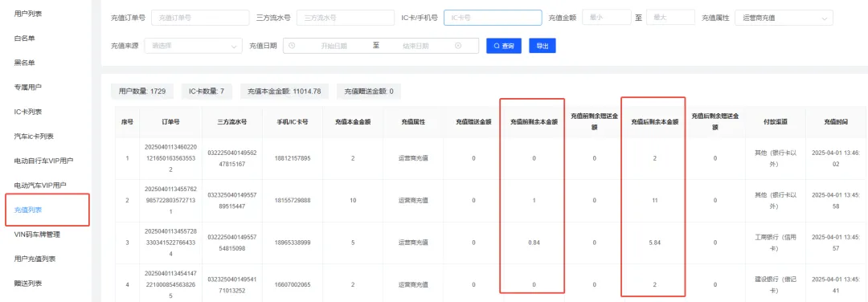Image resolution: width=868 pixels, height=302 pixels.
Task: Click phone number 18155729888
Action: click(293, 200)
